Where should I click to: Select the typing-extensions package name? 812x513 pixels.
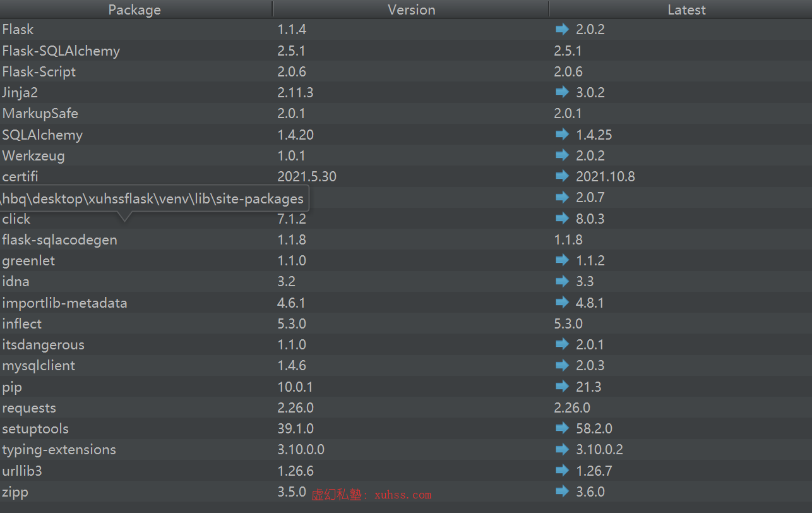click(x=59, y=450)
